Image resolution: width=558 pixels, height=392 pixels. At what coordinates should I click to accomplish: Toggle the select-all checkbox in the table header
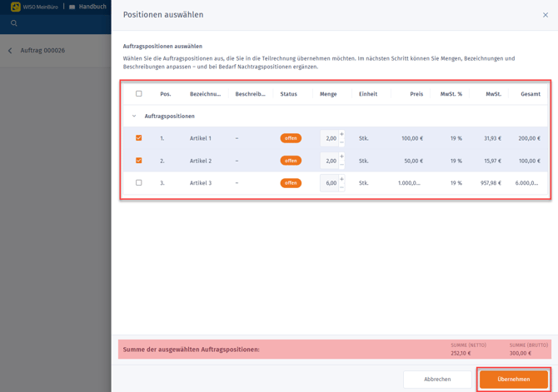click(x=139, y=94)
